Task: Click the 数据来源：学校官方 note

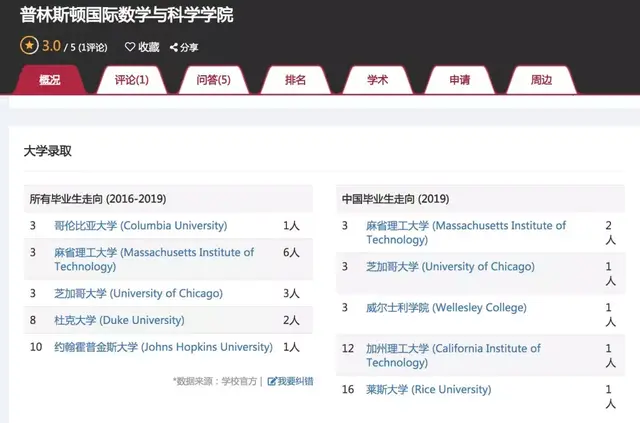Action: (x=215, y=381)
